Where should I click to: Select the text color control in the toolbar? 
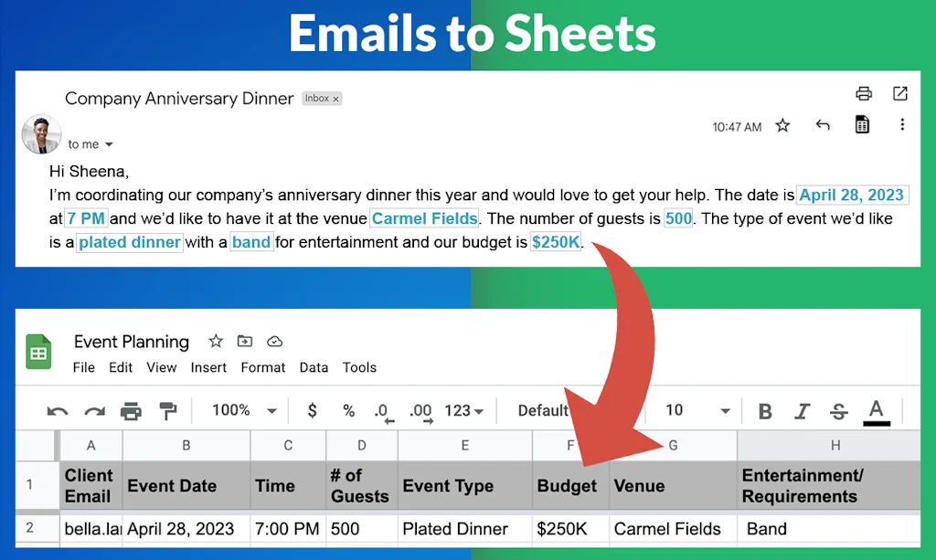coord(876,411)
